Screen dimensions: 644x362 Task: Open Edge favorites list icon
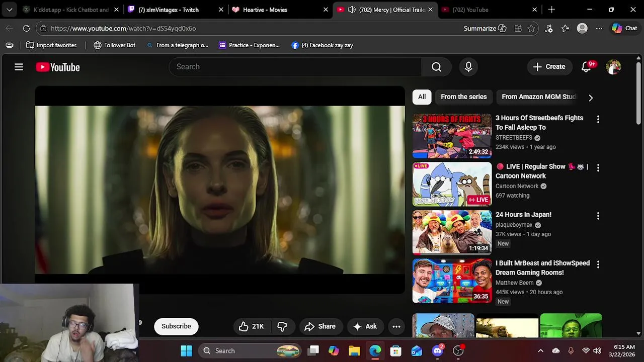[566, 28]
